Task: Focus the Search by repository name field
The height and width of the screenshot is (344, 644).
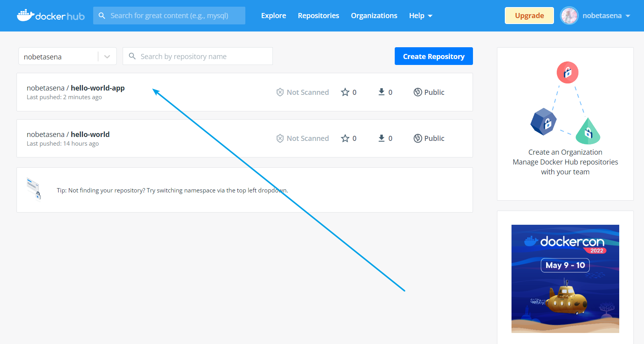Action: coord(202,57)
